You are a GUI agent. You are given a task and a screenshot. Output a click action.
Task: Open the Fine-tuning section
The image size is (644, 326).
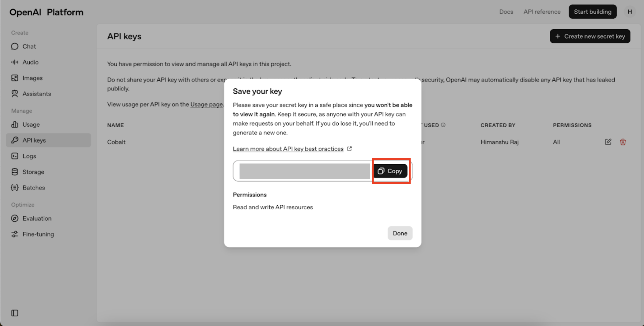(x=14, y=234)
